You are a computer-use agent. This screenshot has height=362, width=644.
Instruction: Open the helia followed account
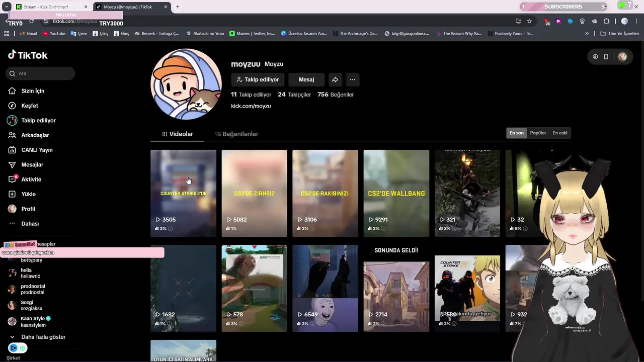[25, 273]
